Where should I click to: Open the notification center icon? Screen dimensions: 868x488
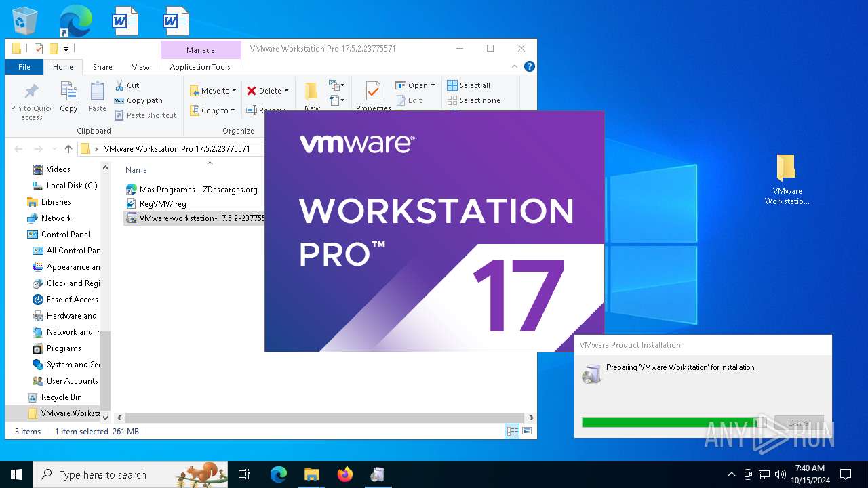pyautogui.click(x=846, y=474)
